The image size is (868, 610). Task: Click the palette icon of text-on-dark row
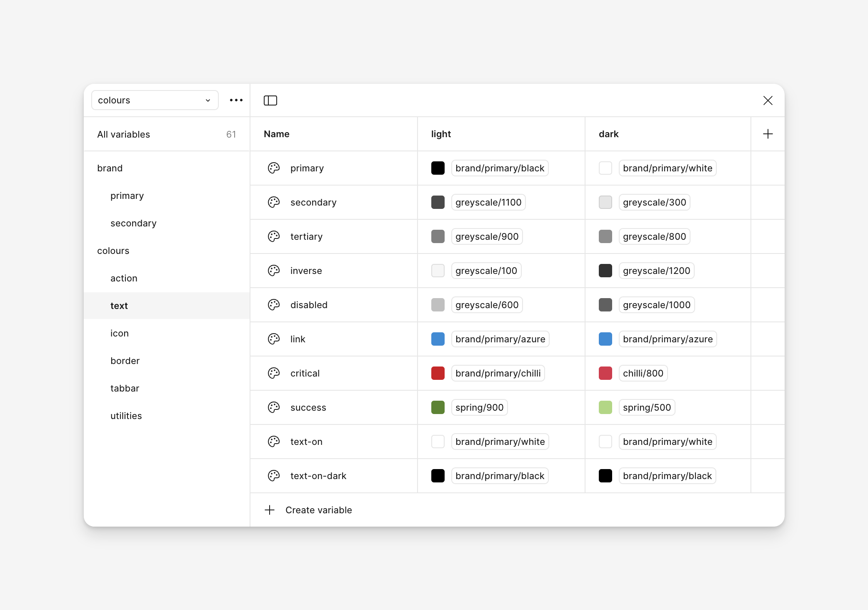[x=273, y=476]
